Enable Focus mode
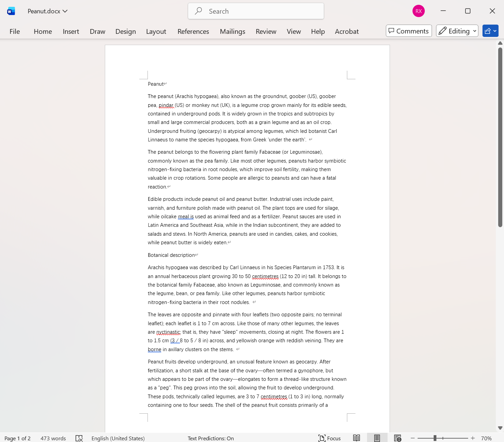This screenshot has width=504, height=442. point(329,438)
